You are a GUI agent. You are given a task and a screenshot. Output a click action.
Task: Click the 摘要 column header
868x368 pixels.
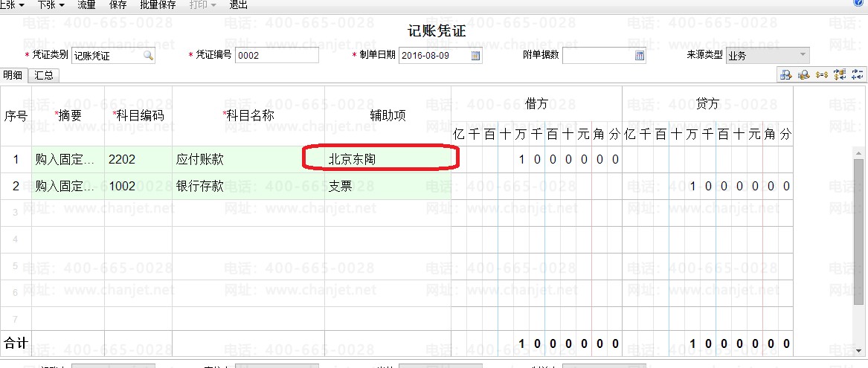pyautogui.click(x=68, y=115)
